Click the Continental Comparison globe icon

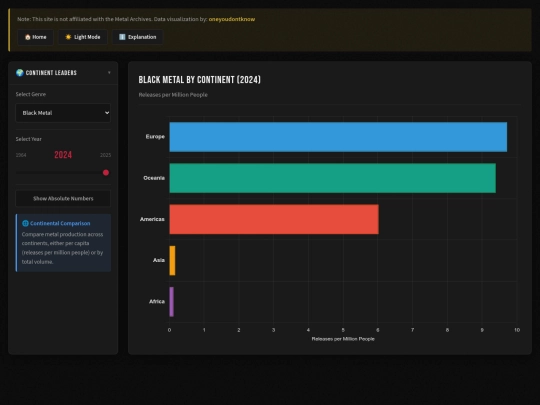coord(25,223)
